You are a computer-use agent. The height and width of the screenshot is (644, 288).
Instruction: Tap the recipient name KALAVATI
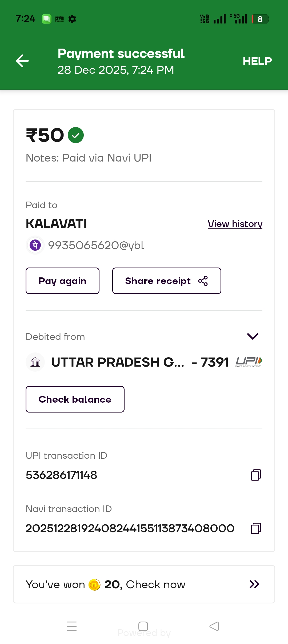coord(56,224)
